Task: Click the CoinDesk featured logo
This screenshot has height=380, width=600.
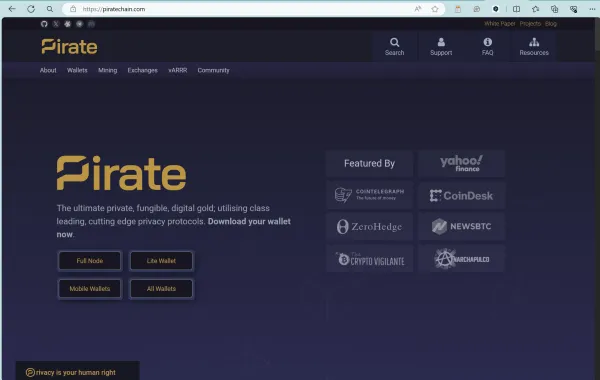Action: coord(461,196)
